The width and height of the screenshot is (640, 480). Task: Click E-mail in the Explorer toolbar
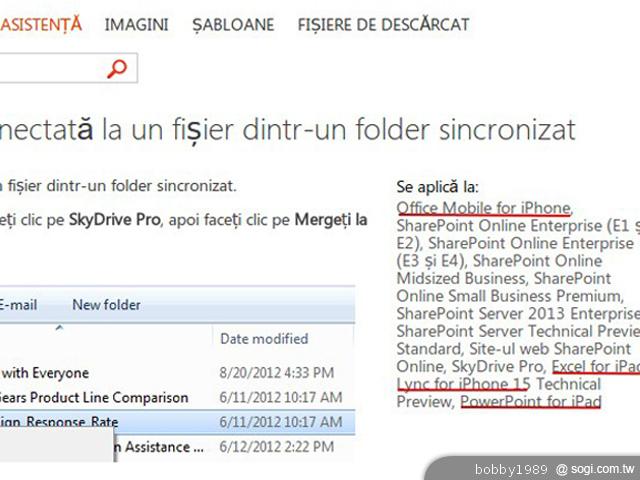pos(18,305)
